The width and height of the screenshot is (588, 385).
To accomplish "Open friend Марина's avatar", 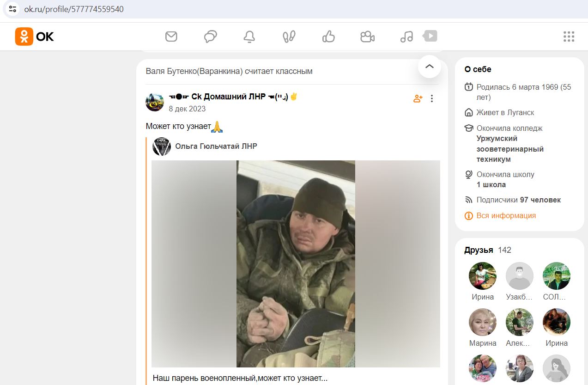I will (x=483, y=322).
